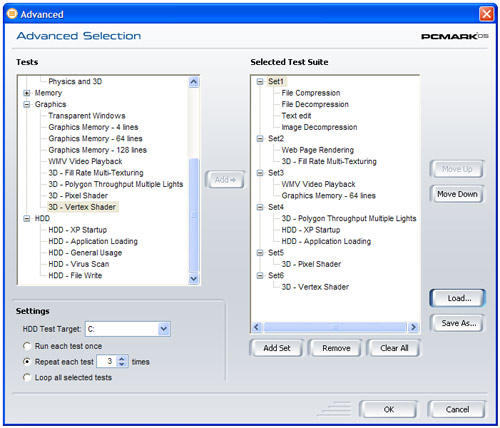Clear All tests from suite
500x428 pixels.
[x=394, y=348]
